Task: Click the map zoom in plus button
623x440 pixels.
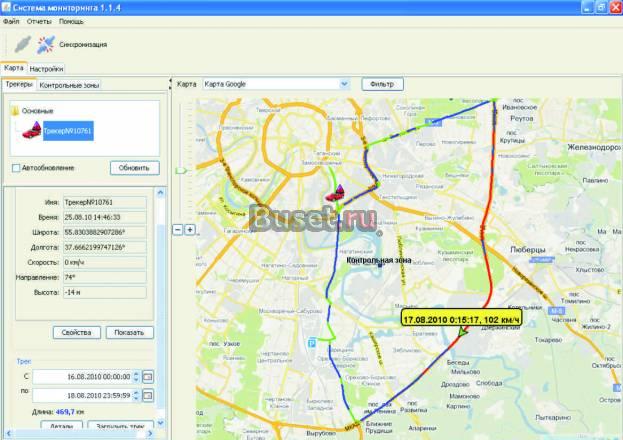Action: coord(190,229)
